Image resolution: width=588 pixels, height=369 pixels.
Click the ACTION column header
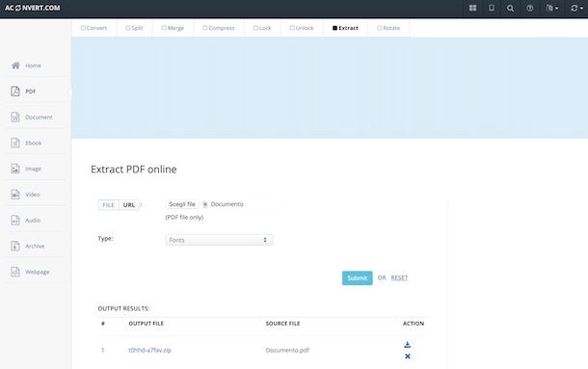coord(414,324)
